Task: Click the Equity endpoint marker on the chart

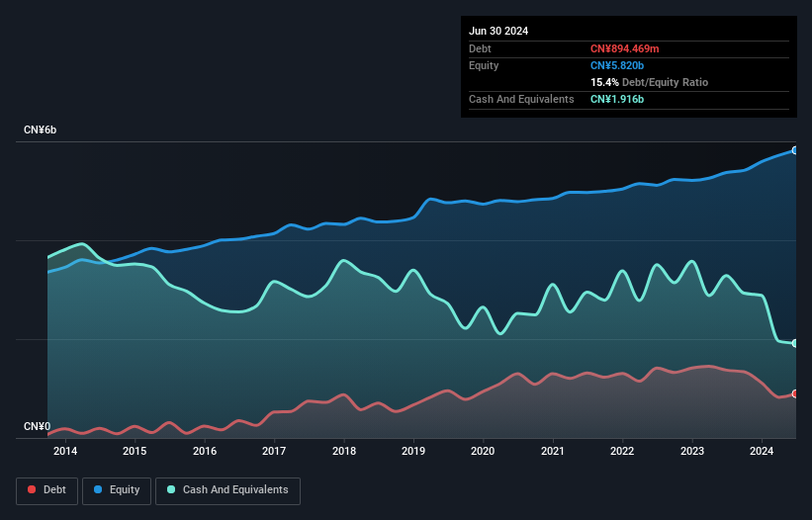Action: coord(795,150)
